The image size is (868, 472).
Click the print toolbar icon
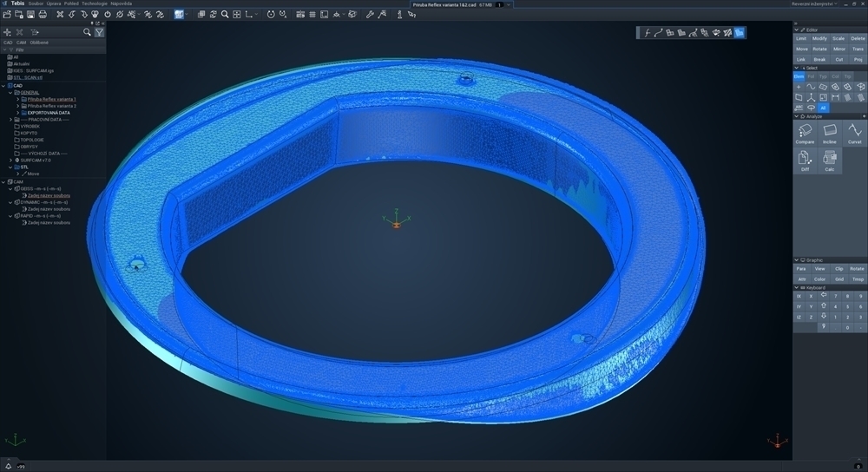[43, 15]
